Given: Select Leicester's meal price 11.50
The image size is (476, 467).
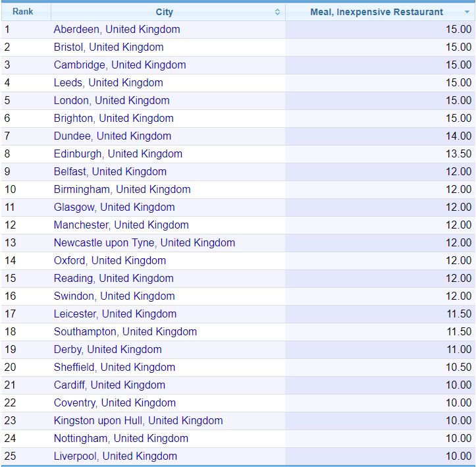Looking at the screenshot, I should point(459,314).
